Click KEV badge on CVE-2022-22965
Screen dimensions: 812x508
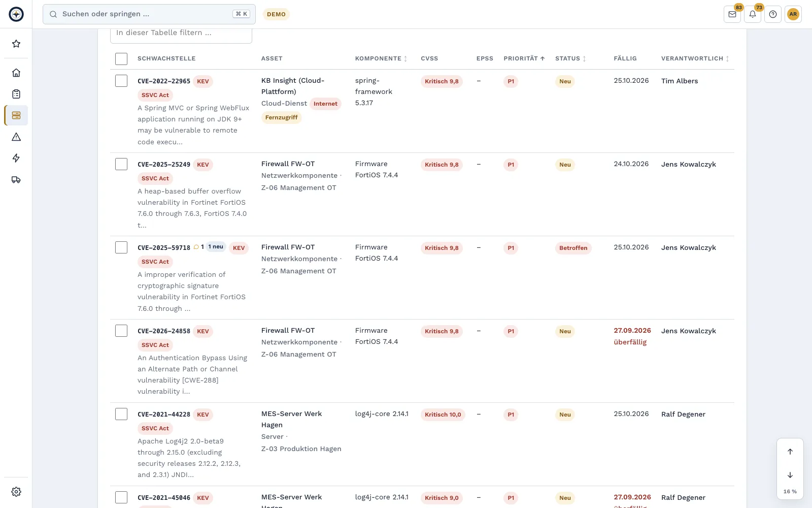[x=203, y=81]
